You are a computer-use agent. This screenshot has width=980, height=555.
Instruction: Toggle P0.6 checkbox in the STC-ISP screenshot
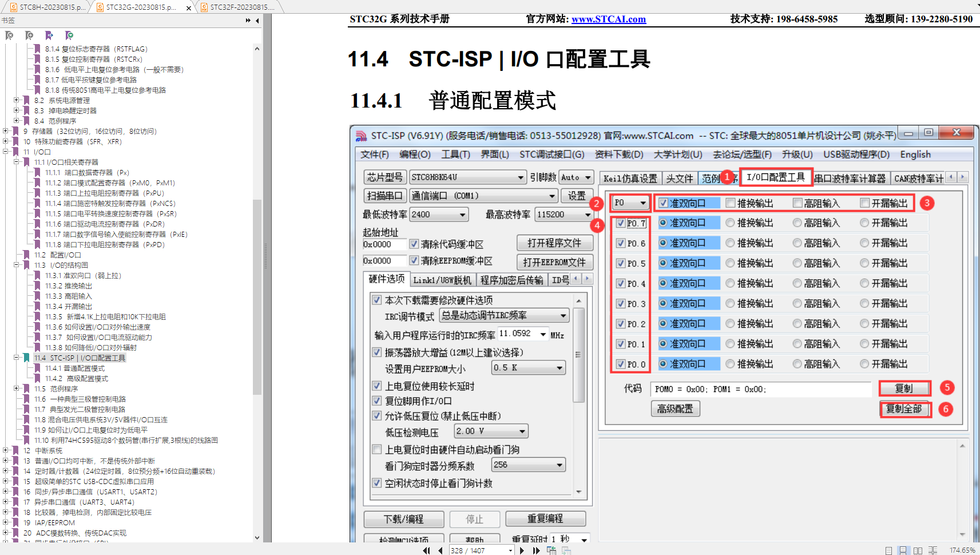[621, 243]
